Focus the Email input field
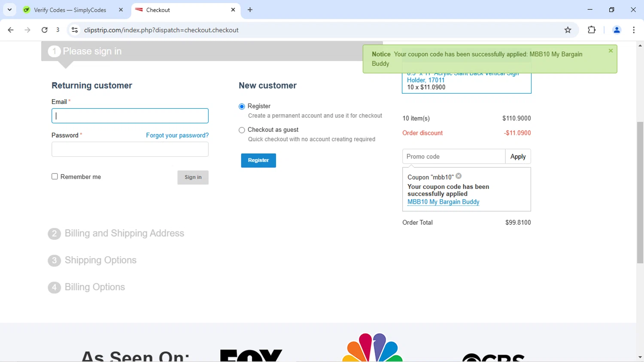 pos(130,116)
